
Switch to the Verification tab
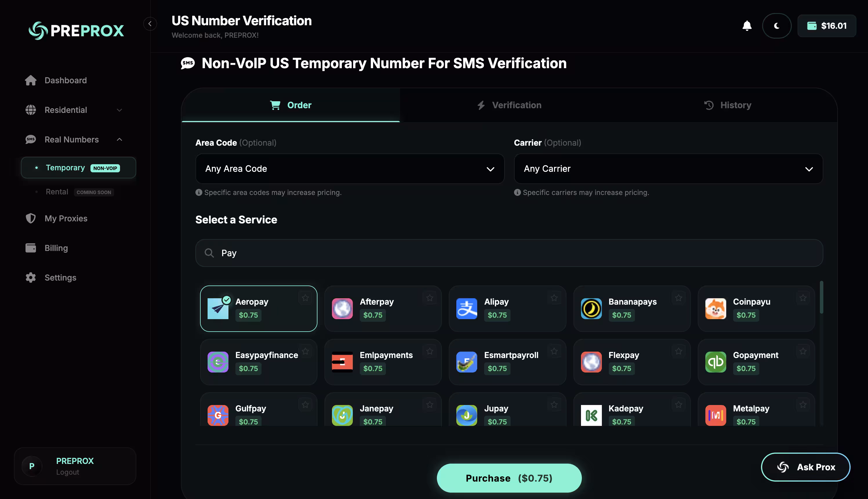click(x=509, y=105)
